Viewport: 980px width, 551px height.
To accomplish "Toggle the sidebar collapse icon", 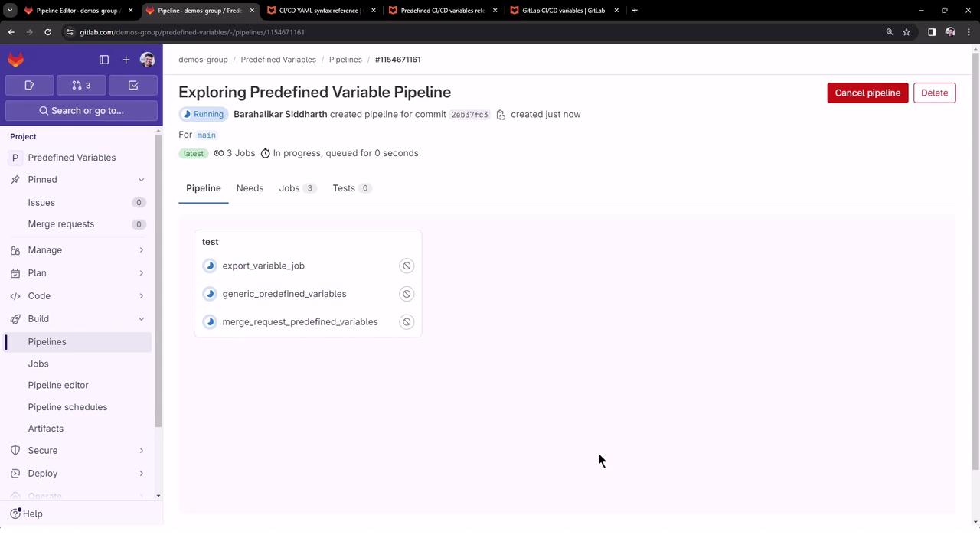I will (104, 60).
